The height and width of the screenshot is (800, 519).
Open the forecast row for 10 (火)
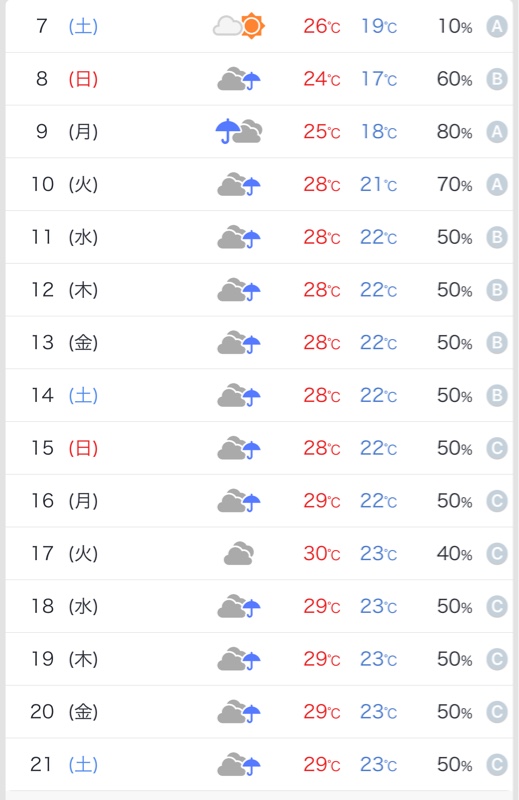coord(259,184)
